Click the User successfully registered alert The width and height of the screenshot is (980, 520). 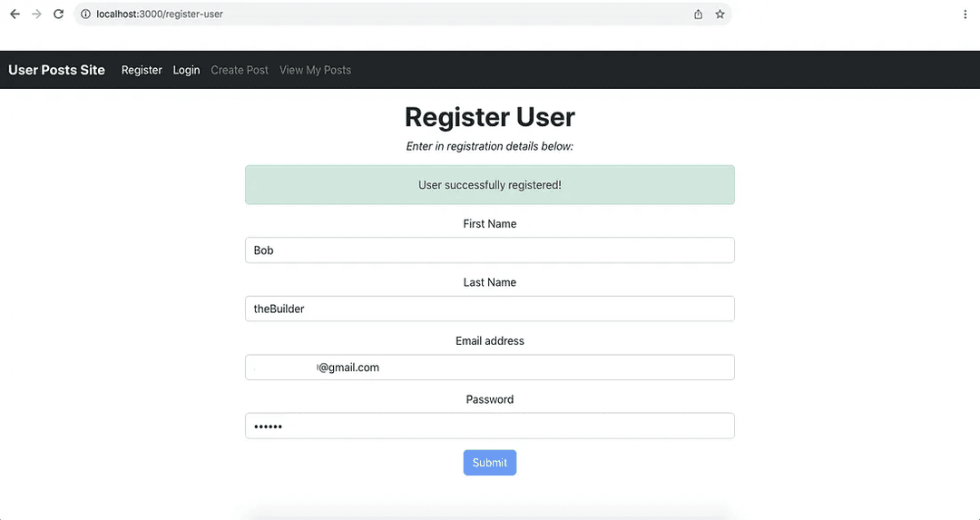489,185
